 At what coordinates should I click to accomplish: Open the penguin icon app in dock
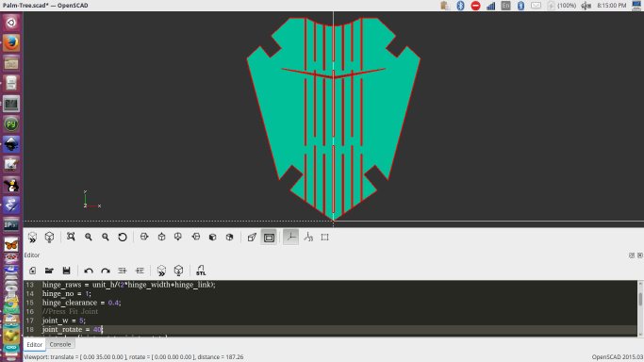coord(11,185)
